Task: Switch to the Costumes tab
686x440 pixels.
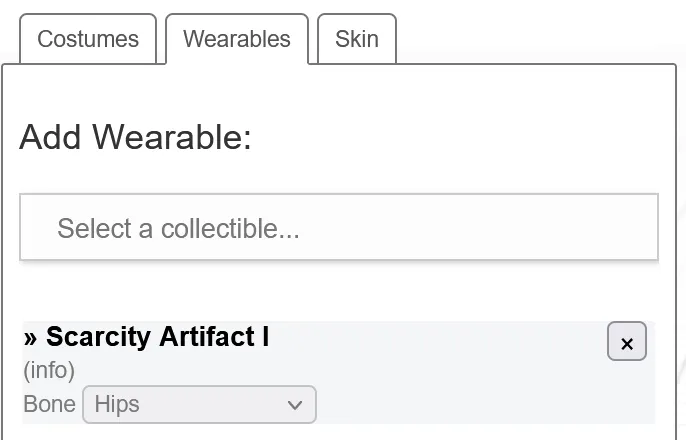Action: click(x=88, y=39)
